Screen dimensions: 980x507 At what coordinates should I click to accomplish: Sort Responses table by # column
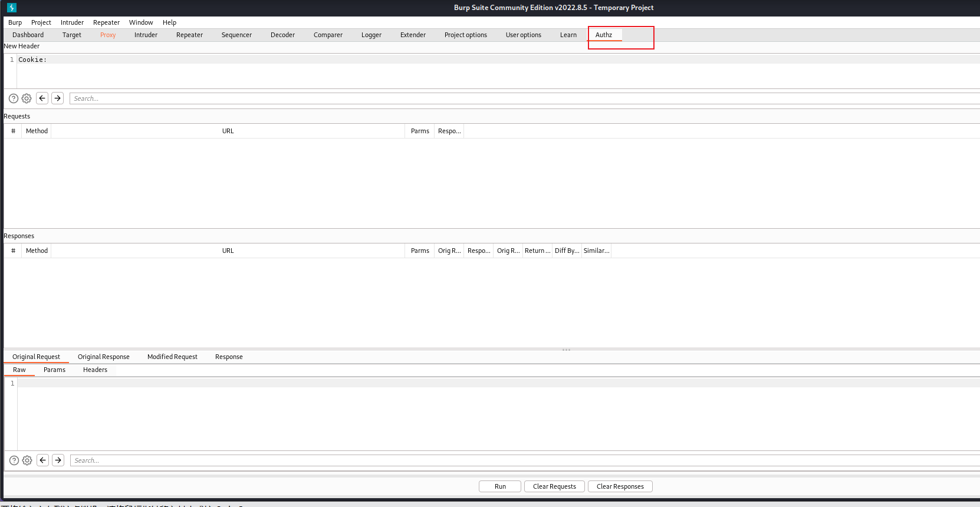[x=13, y=251]
